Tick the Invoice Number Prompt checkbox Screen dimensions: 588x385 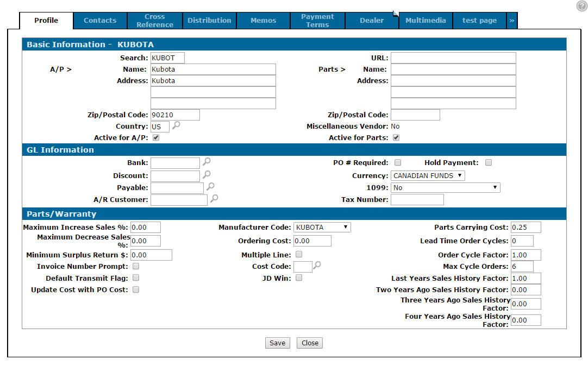136,266
